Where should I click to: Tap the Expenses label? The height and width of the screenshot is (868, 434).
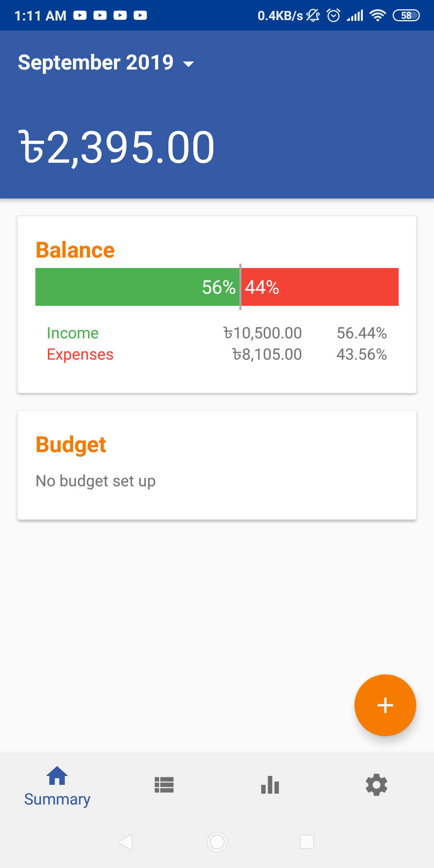[80, 354]
